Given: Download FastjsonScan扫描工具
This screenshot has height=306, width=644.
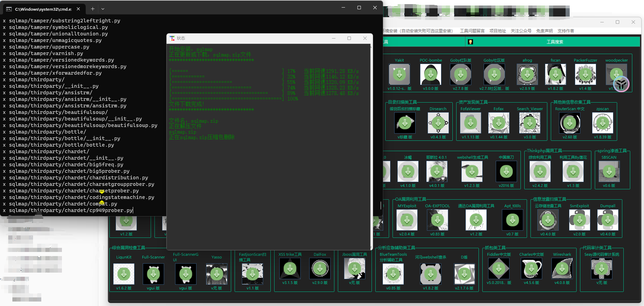Looking at the screenshot, I should 253,274.
